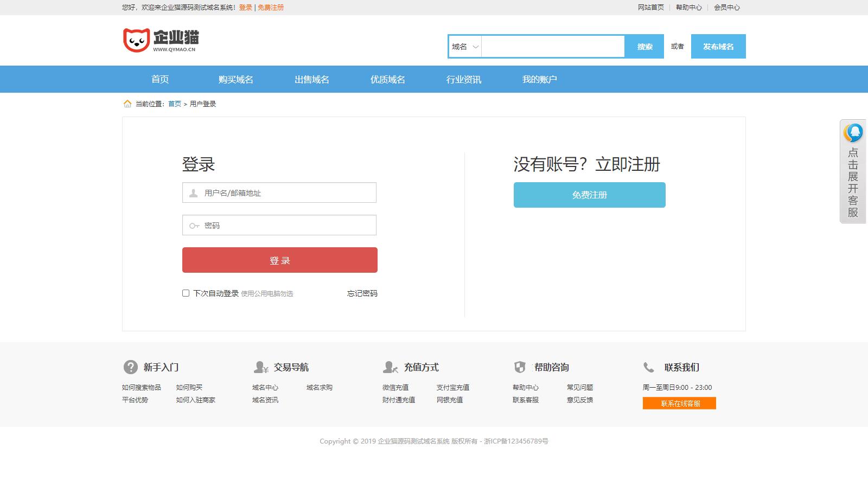Viewport: 868px width, 488px height.
Task: Open the 域名 search type dropdown
Action: coord(464,46)
